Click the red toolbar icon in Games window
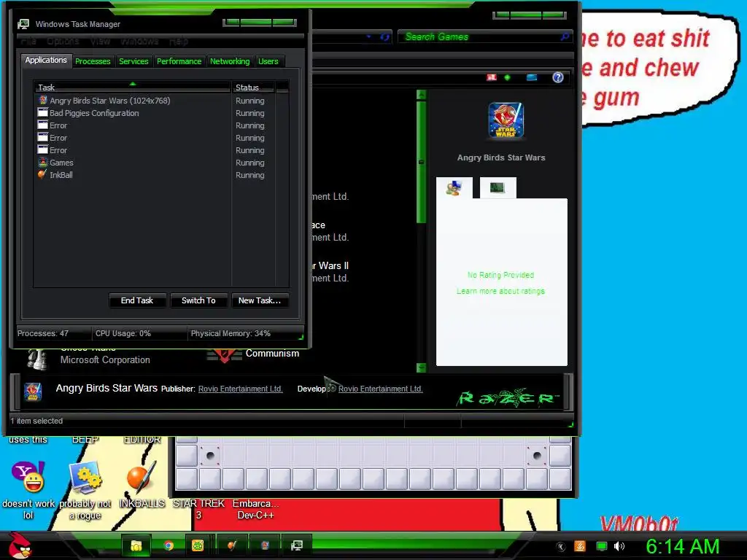The width and height of the screenshot is (747, 560). coord(492,77)
